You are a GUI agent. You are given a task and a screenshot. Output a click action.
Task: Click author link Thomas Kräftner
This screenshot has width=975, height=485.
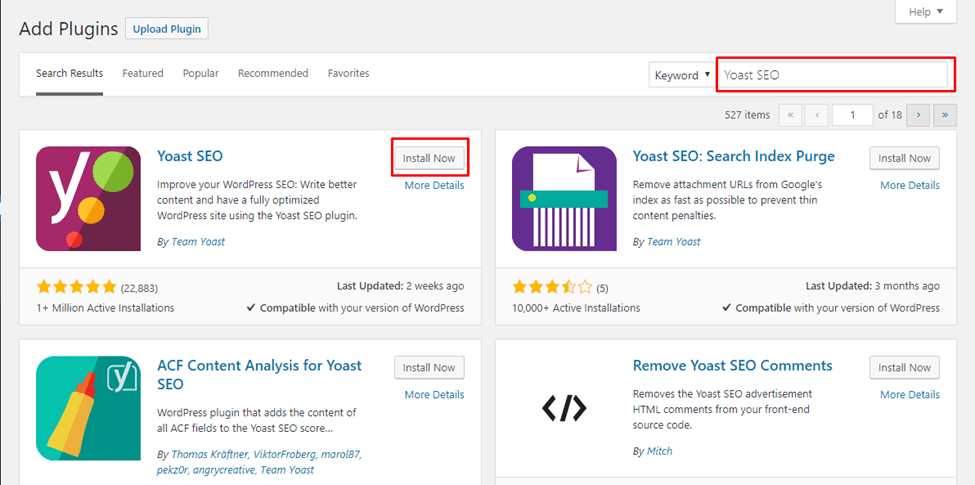210,454
